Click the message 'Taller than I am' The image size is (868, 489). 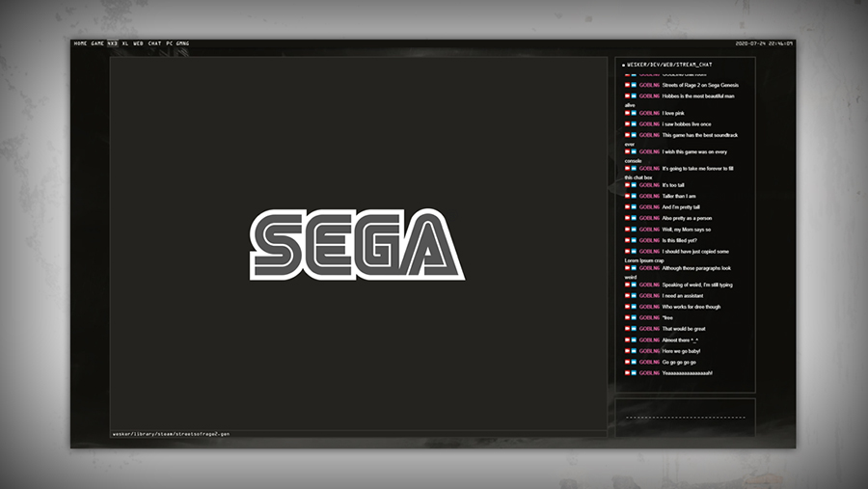(679, 196)
